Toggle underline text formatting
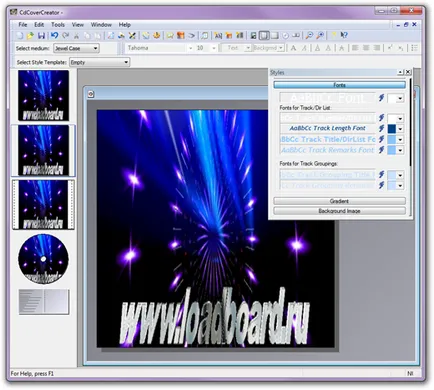 pyautogui.click(x=318, y=48)
